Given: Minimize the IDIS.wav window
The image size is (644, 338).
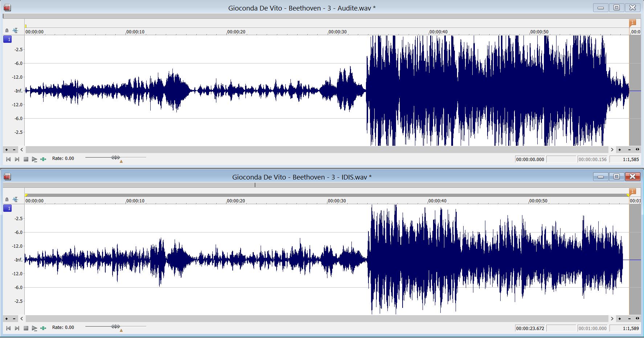Looking at the screenshot, I should tap(601, 177).
